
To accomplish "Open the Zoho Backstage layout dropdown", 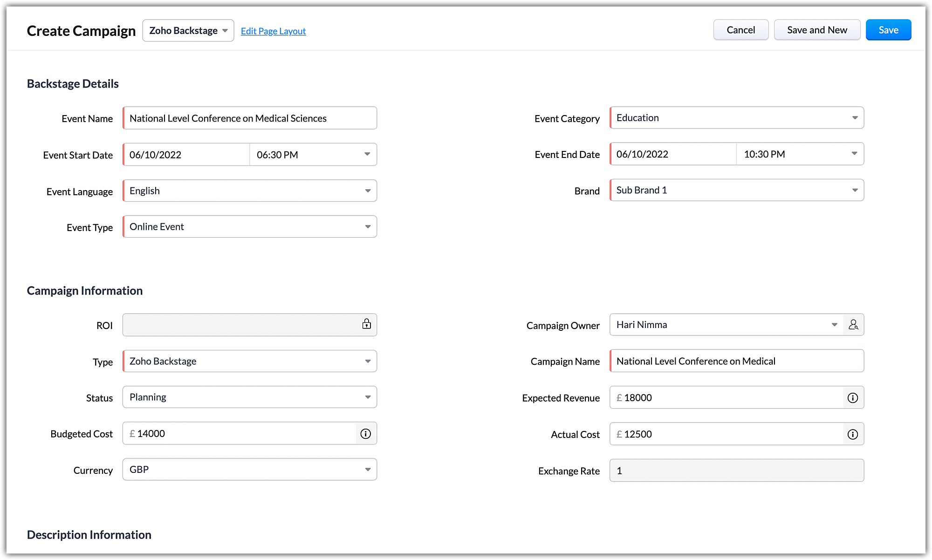I will [x=188, y=31].
